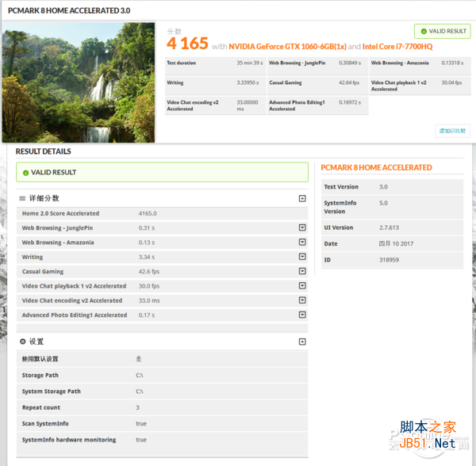Click the 添加以比较 compare button
The width and height of the screenshot is (476, 466).
[x=452, y=131]
